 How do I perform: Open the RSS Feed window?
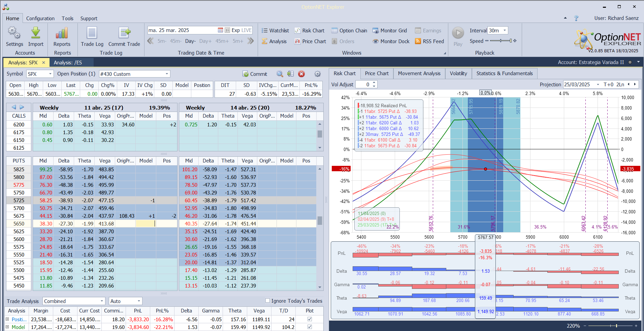coord(429,41)
